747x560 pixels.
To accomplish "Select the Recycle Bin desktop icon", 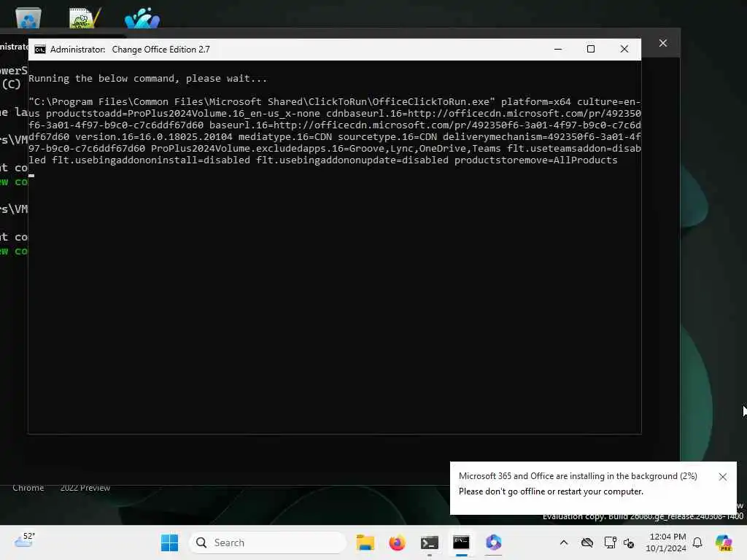I will 28,18.
